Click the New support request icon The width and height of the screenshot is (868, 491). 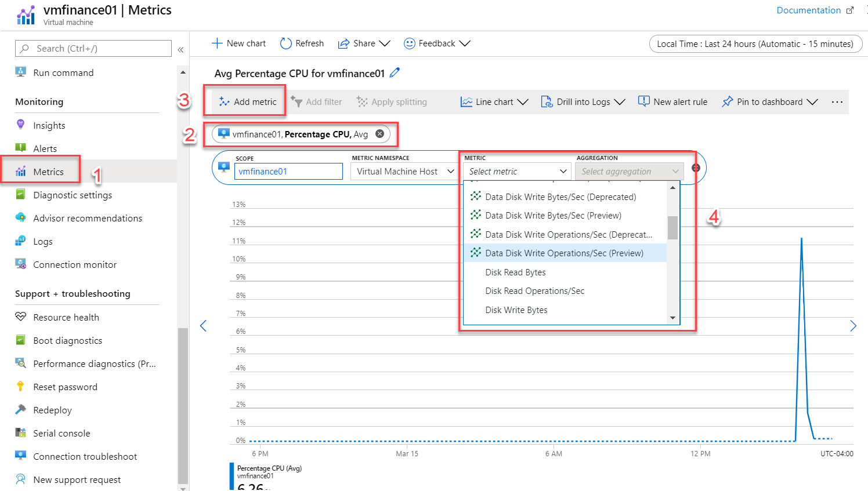coord(21,479)
